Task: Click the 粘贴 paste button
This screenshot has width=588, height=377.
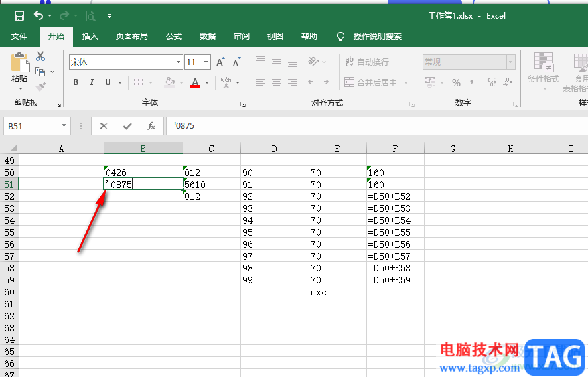Action: [x=19, y=67]
